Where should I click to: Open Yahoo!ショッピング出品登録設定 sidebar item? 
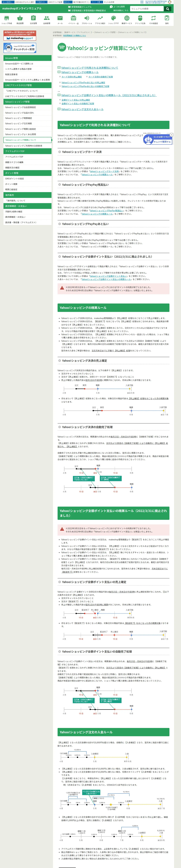(x=27, y=107)
